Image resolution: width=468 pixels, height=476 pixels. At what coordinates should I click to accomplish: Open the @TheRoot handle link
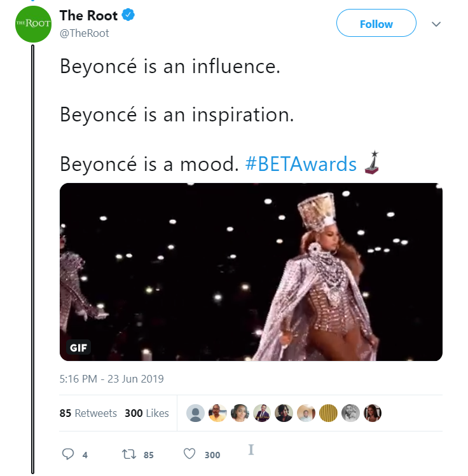(84, 33)
